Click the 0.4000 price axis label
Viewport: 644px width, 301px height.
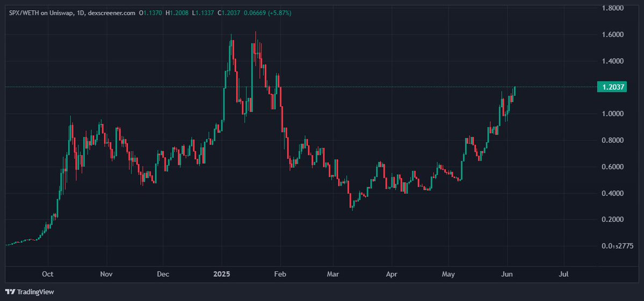pyautogui.click(x=612, y=193)
